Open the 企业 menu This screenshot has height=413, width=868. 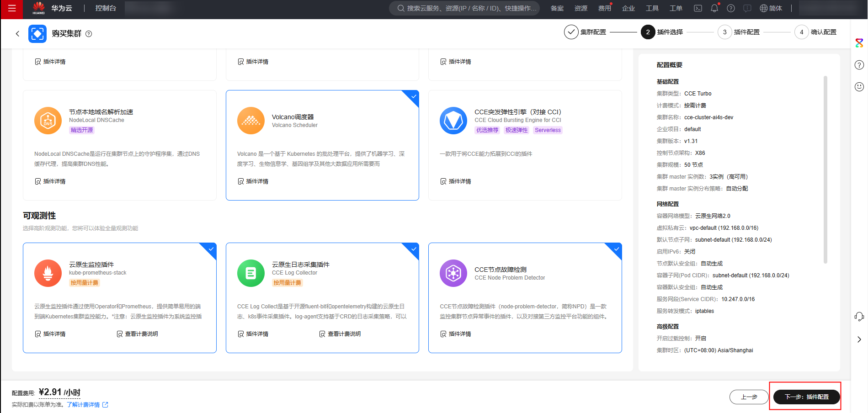point(628,8)
